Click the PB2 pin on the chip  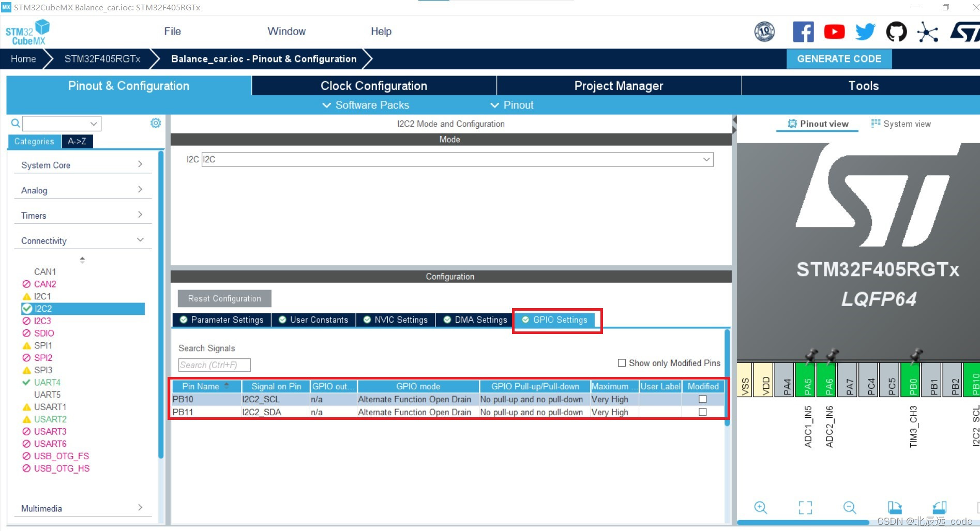[x=953, y=380]
